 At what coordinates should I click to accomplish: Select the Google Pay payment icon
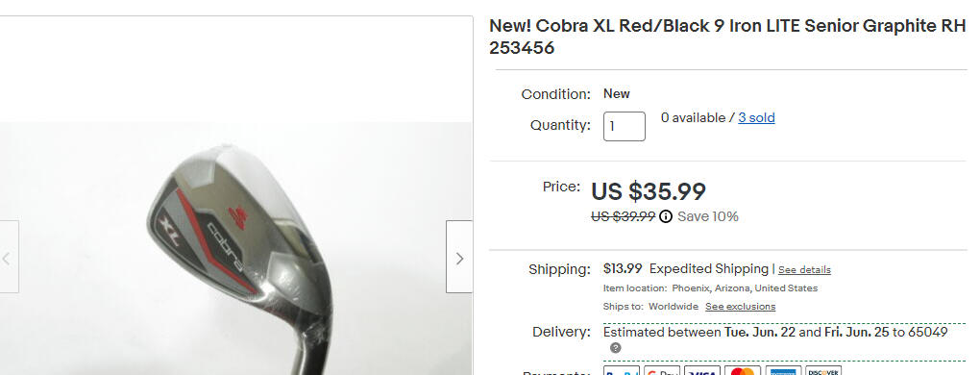click(662, 370)
